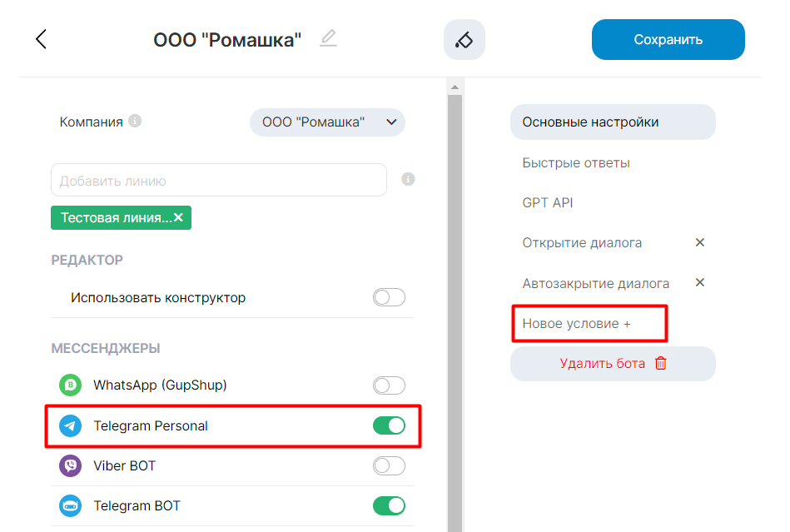Viewport: 790px width, 532px height.
Task: Click the Viber BOT icon
Action: click(x=71, y=465)
